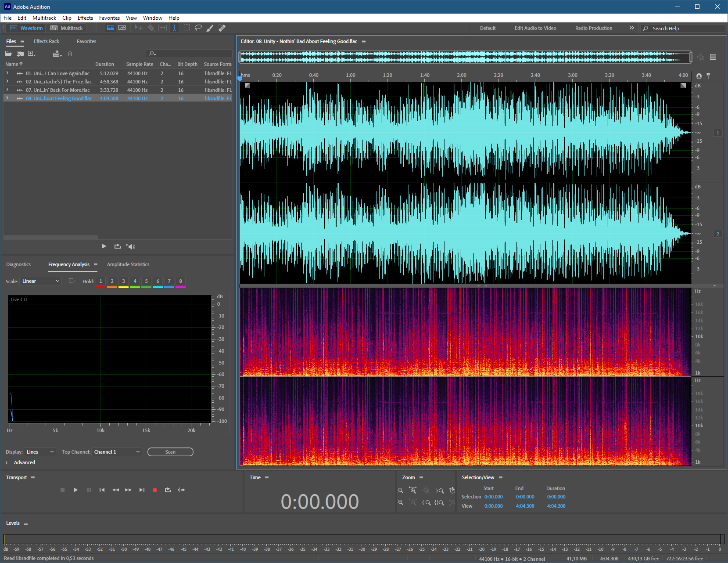The image size is (728, 563).
Task: Toggle channel 2 enable button
Action: coord(718,234)
